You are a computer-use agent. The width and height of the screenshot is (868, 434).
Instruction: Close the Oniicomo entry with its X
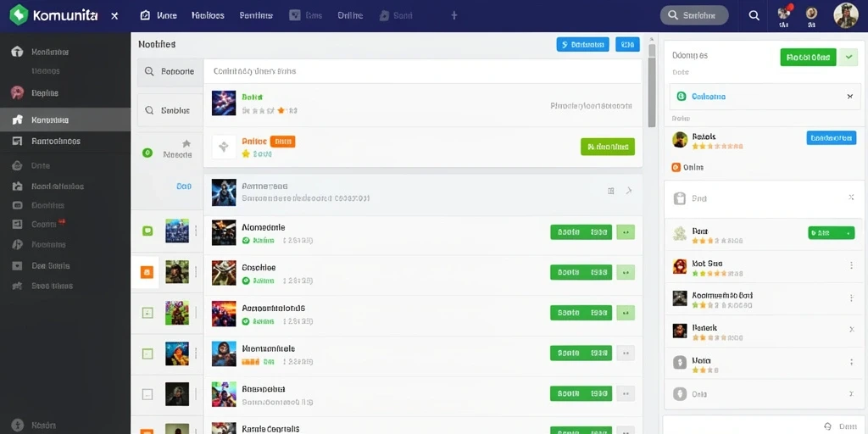tap(850, 97)
